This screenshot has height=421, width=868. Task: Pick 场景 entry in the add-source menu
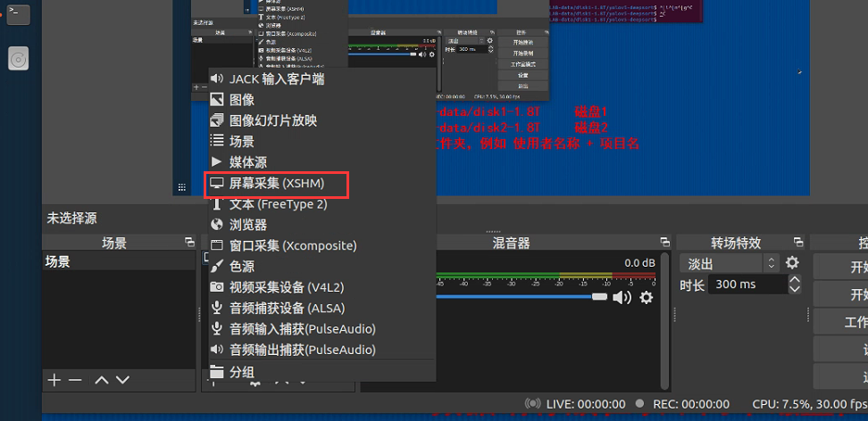322,142
